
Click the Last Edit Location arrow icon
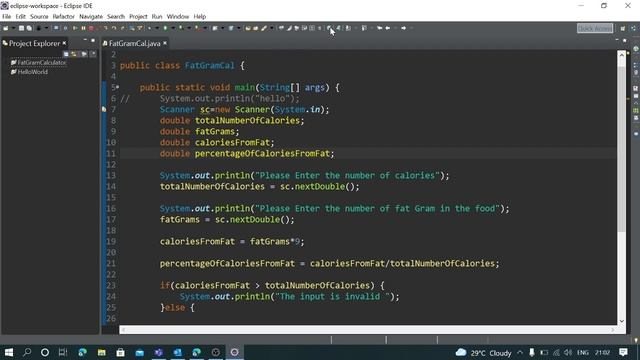[380, 28]
